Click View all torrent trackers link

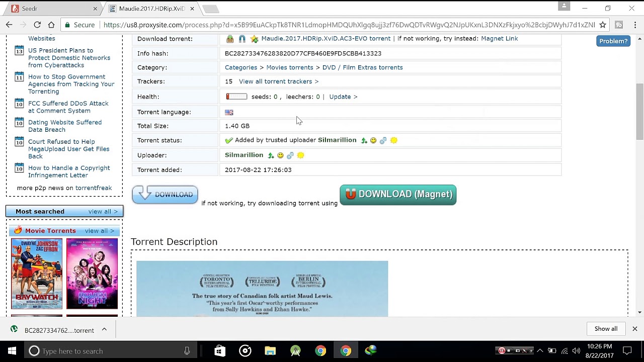[x=279, y=81]
